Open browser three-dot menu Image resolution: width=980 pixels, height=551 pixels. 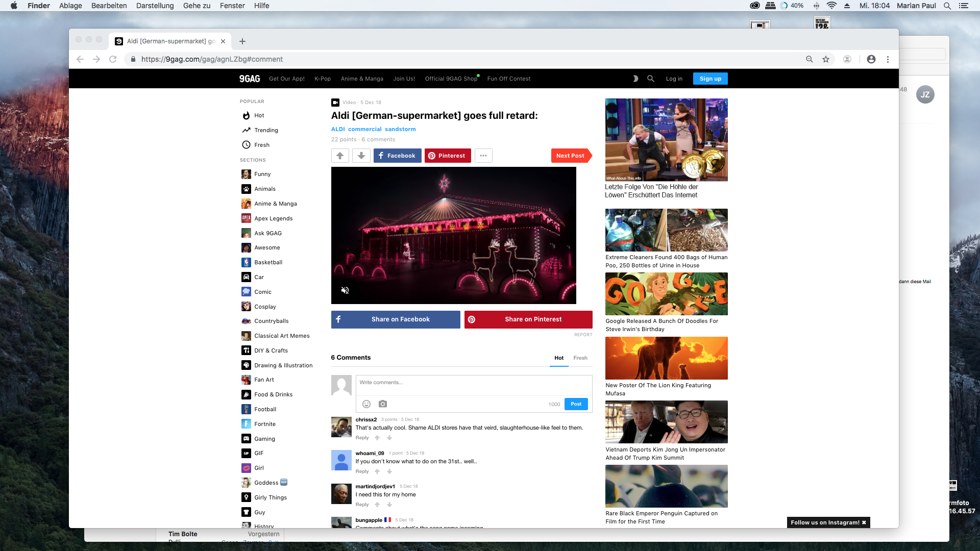[x=888, y=59]
